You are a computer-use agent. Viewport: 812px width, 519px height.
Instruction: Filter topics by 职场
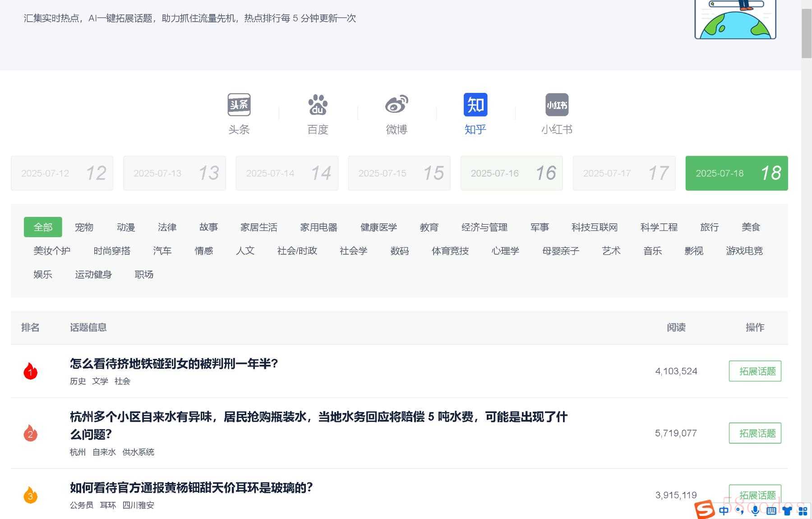144,274
